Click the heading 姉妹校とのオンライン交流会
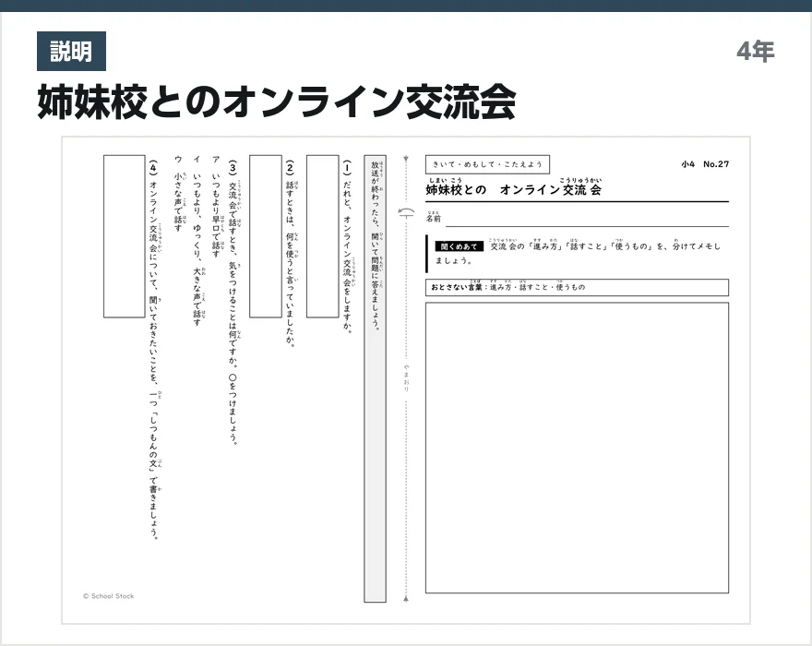 tap(277, 102)
